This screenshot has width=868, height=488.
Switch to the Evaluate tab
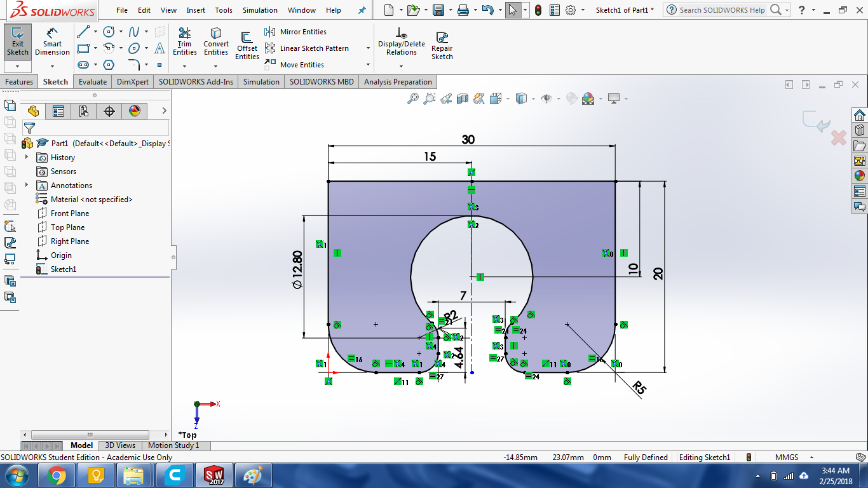point(93,82)
